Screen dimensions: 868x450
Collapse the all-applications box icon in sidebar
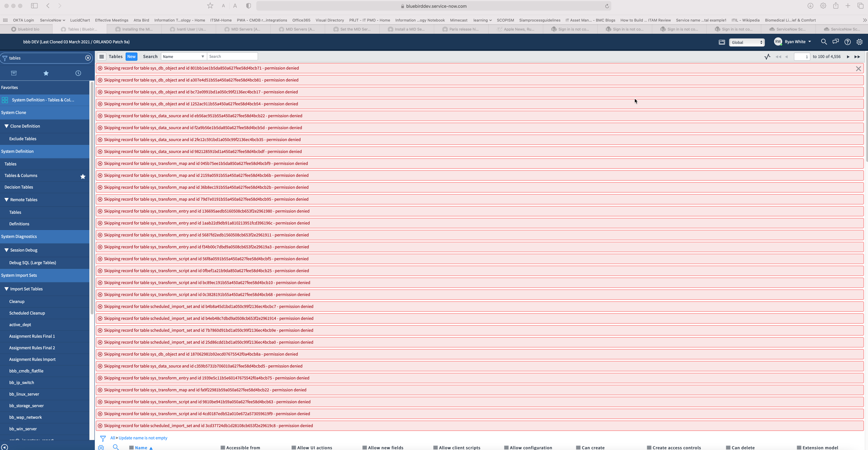click(x=14, y=73)
